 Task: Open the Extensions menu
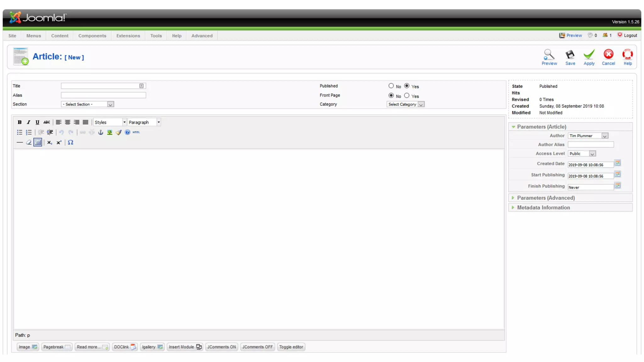tap(128, 36)
